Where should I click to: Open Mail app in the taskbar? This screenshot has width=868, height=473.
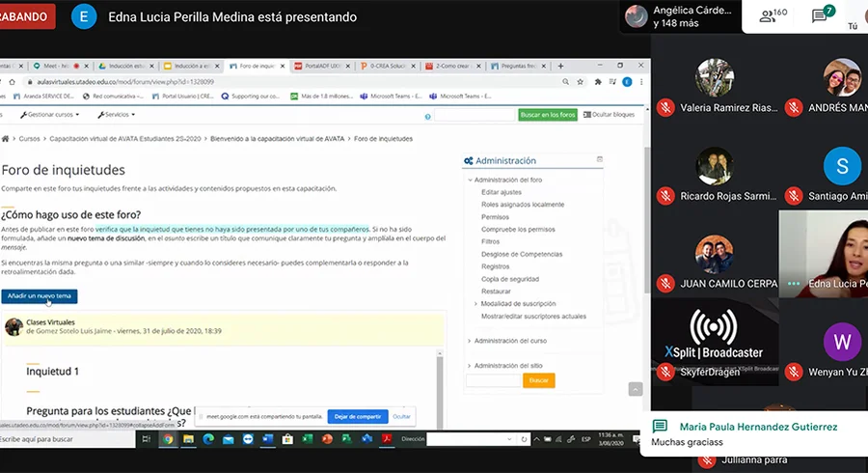coord(228,439)
